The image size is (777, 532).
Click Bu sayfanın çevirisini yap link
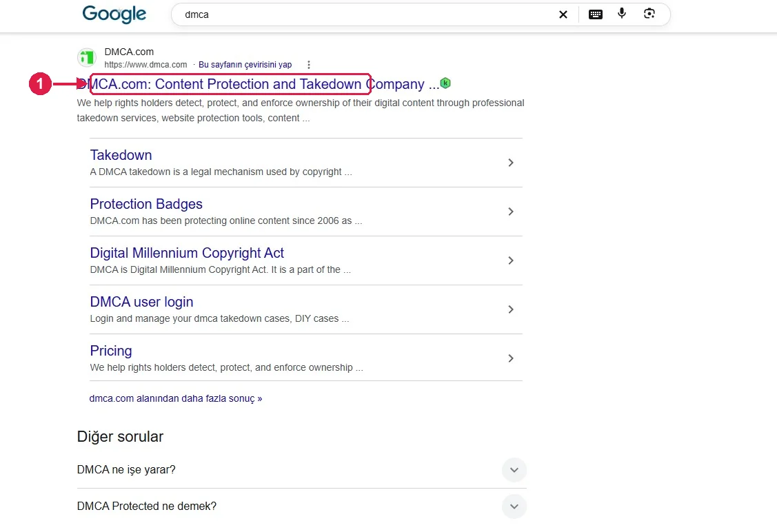click(245, 65)
